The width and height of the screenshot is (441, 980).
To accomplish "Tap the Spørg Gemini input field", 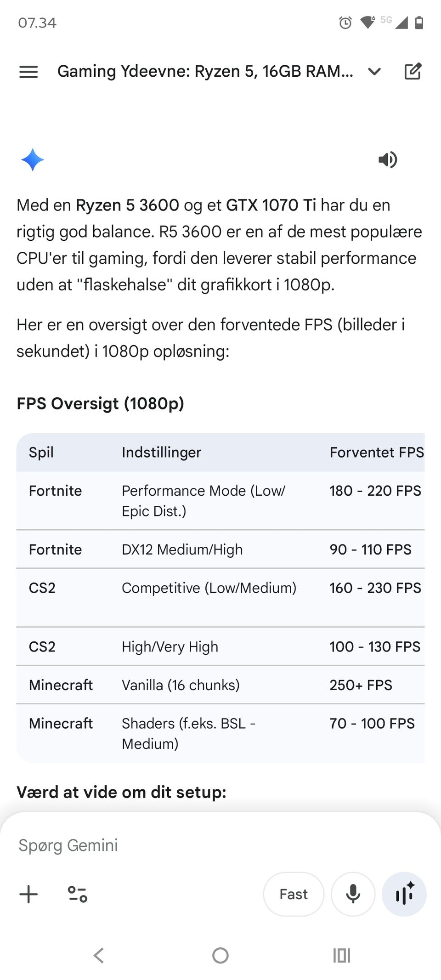I will pyautogui.click(x=184, y=845).
